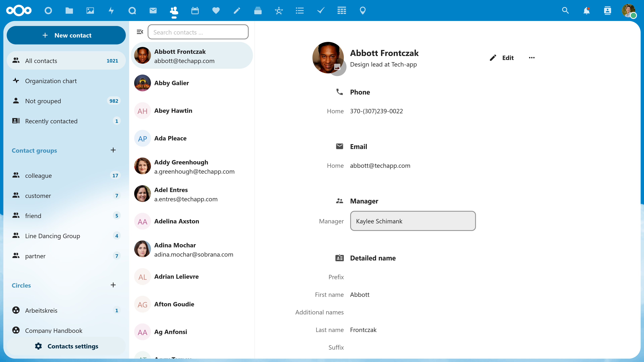Open the Contacts app icon

coord(174,11)
